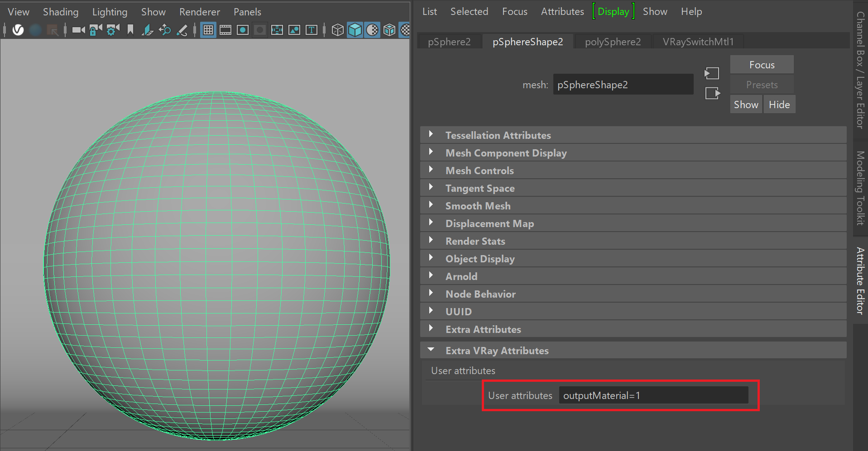Click the blue sphere icon beside V-Ray logo

(x=35, y=30)
